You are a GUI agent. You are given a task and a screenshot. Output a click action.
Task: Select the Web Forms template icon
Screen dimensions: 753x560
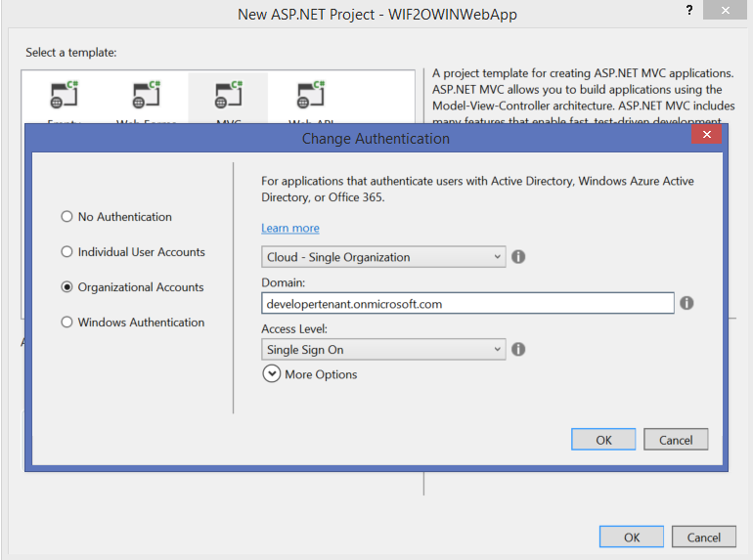pyautogui.click(x=146, y=95)
